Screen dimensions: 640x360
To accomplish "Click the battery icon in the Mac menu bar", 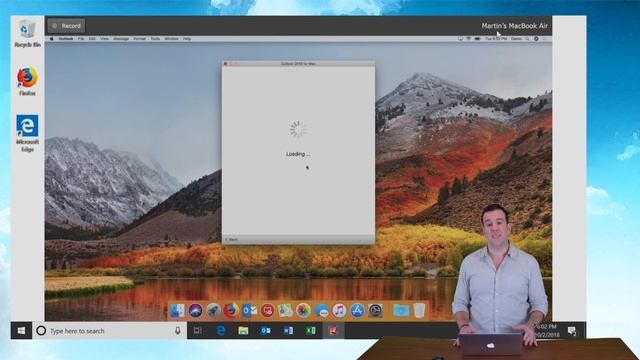I will coord(478,39).
